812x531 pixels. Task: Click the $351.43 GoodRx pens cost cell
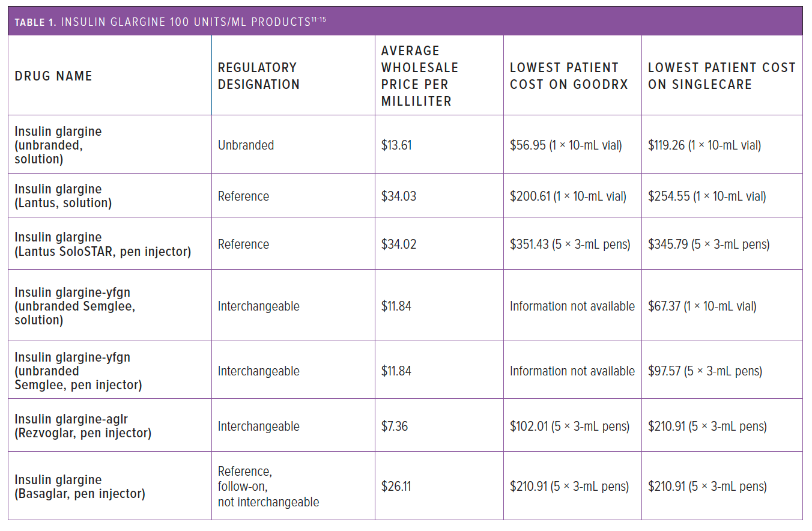pos(569,244)
